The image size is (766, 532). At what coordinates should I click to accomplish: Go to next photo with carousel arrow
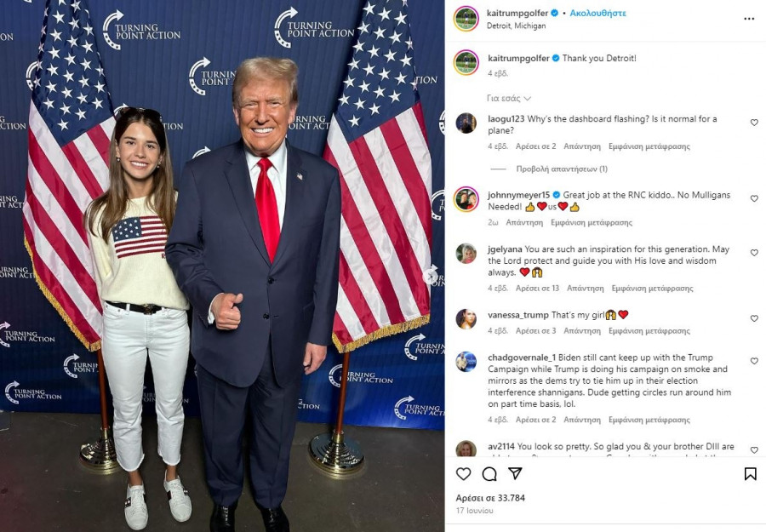[431, 276]
